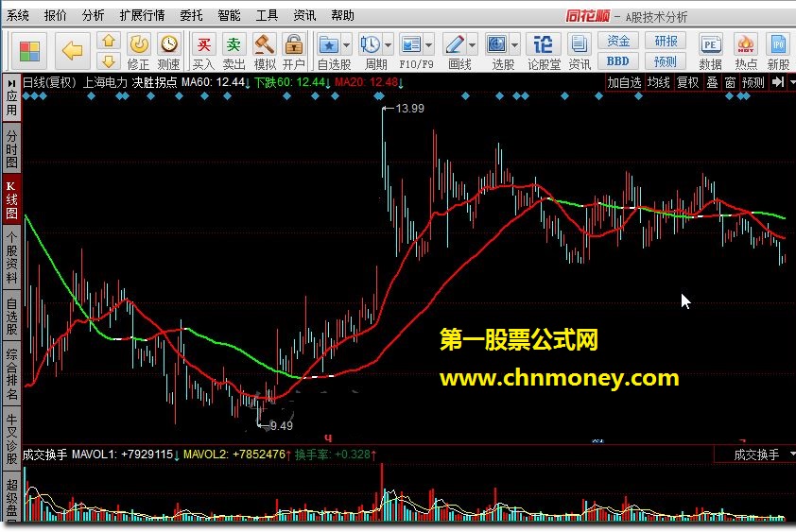This screenshot has width=796, height=532.
Task: Open the 智能 menu
Action: click(x=229, y=16)
